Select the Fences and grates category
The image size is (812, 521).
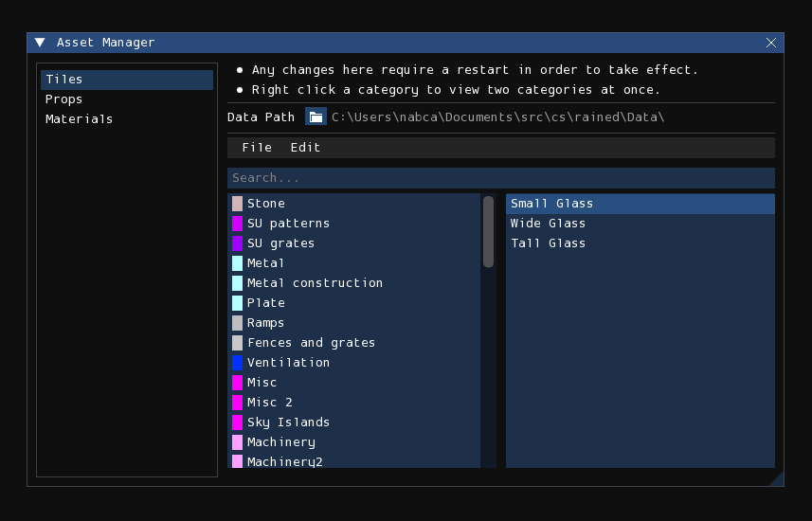pyautogui.click(x=355, y=343)
